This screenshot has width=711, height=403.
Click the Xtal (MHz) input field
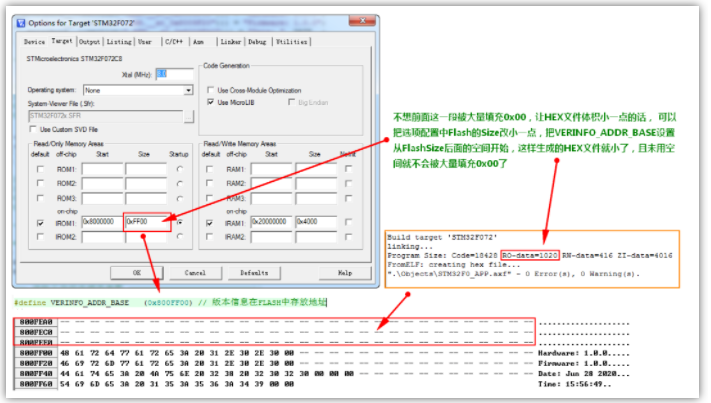click(x=175, y=74)
